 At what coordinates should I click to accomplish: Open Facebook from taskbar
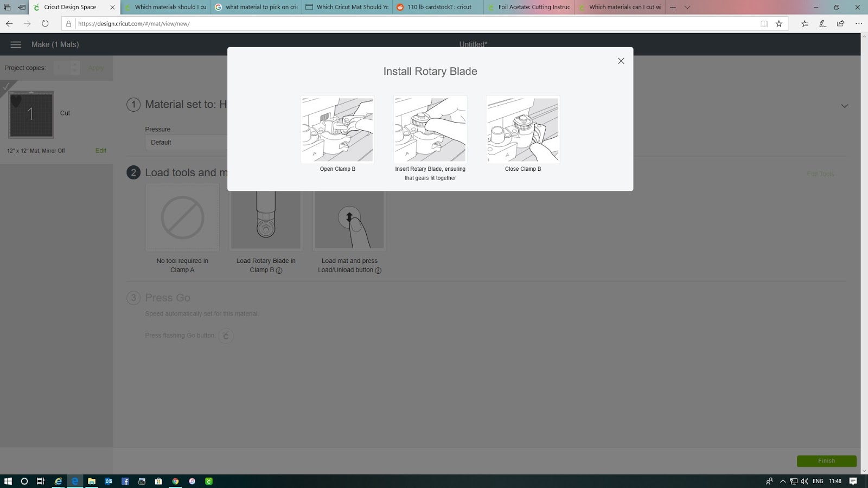125,481
